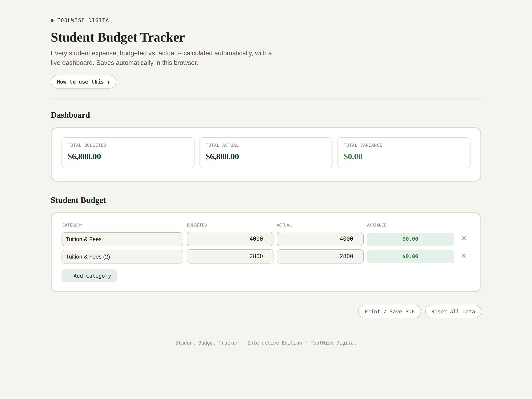Viewport: 532px width, 399px height.
Task: Delete the Tuition & Fees (2) row
Action: pyautogui.click(x=464, y=256)
